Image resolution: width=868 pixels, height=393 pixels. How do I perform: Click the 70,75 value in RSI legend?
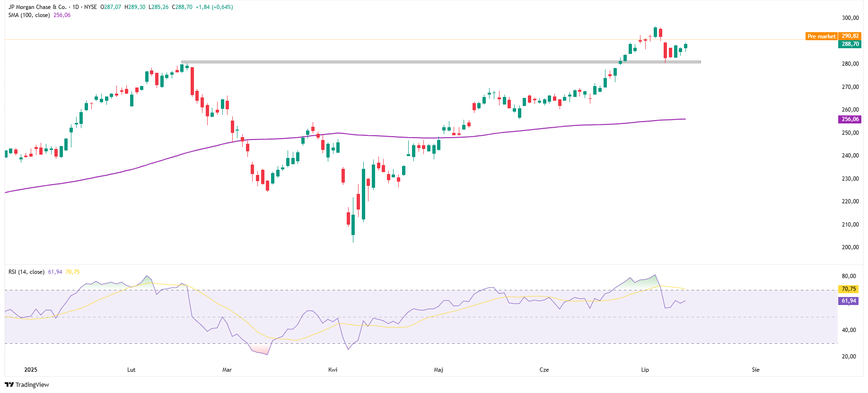[x=72, y=272]
